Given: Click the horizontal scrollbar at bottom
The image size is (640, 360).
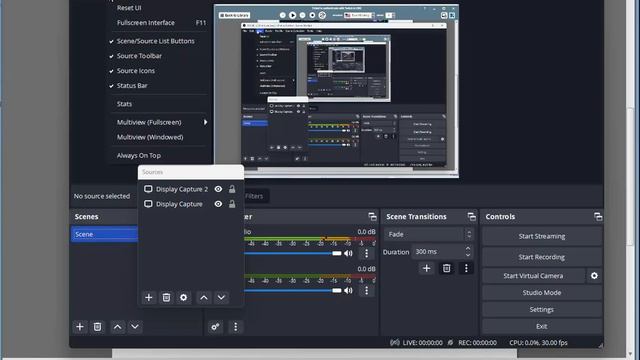Looking at the screenshot, I should (314, 353).
